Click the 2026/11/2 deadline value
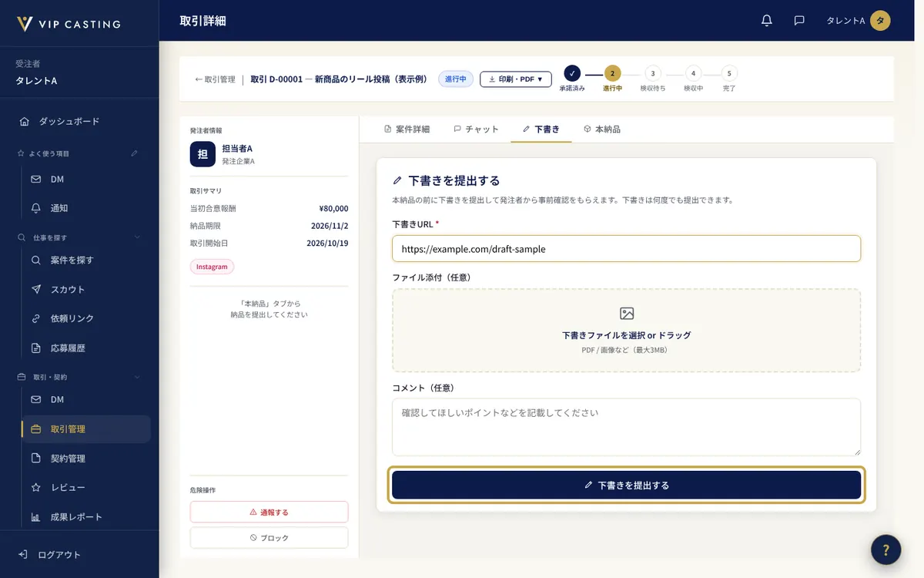 click(329, 226)
